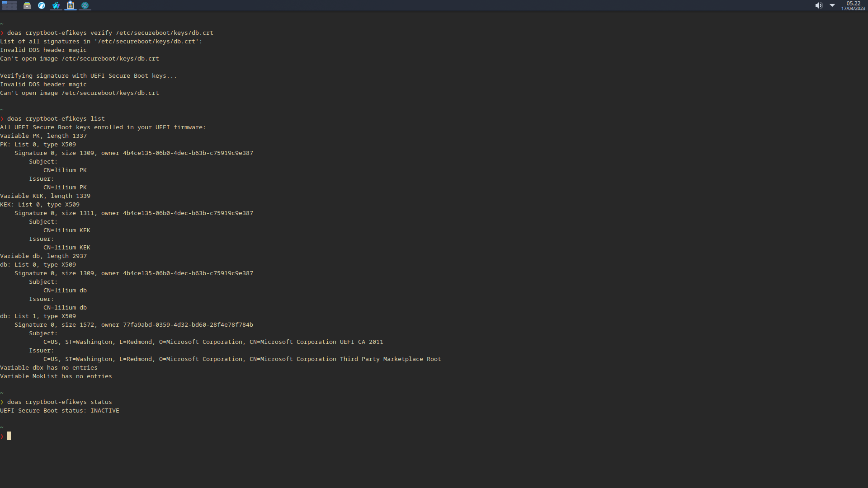Viewport: 868px width, 488px height.
Task: Open the system tray dropdown arrow
Action: 832,5
